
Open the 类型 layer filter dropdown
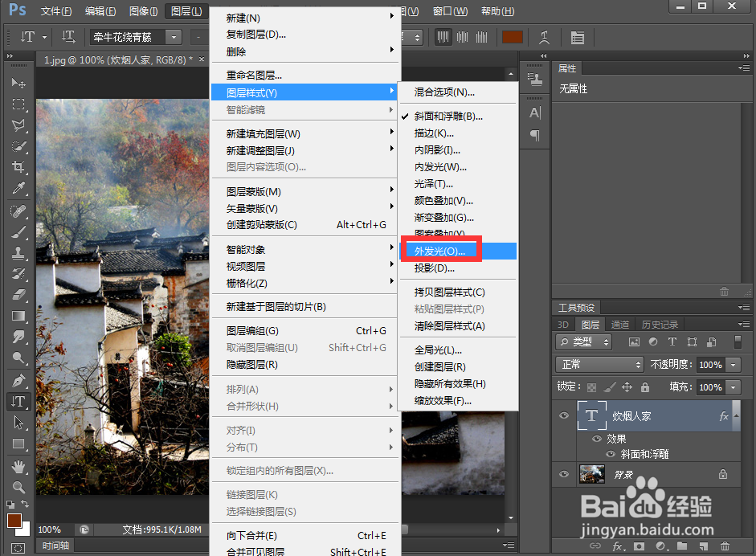[586, 341]
